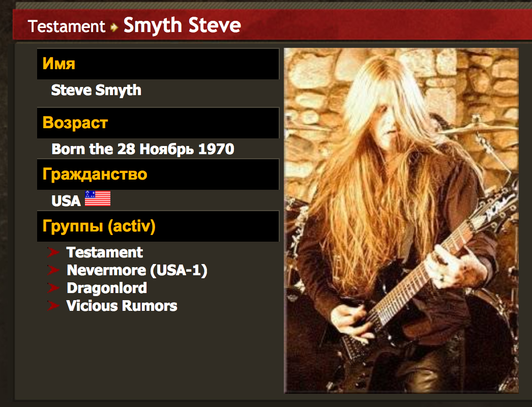Click the red arrow beside Nevermore

[x=53, y=270]
